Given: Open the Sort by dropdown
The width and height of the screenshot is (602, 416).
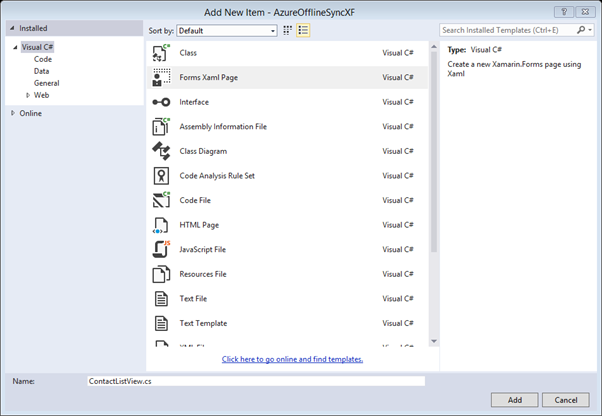Looking at the screenshot, I should point(227,31).
